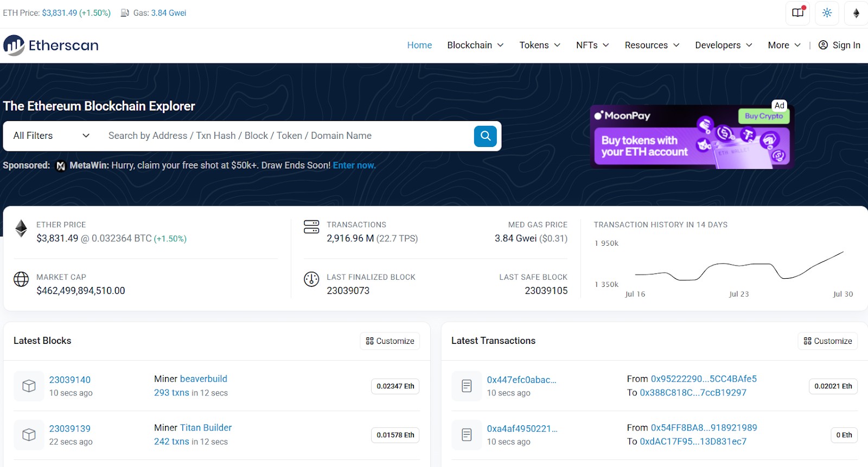This screenshot has height=467, width=868.
Task: Click the MoonPay ad banner text
Action: click(x=644, y=146)
